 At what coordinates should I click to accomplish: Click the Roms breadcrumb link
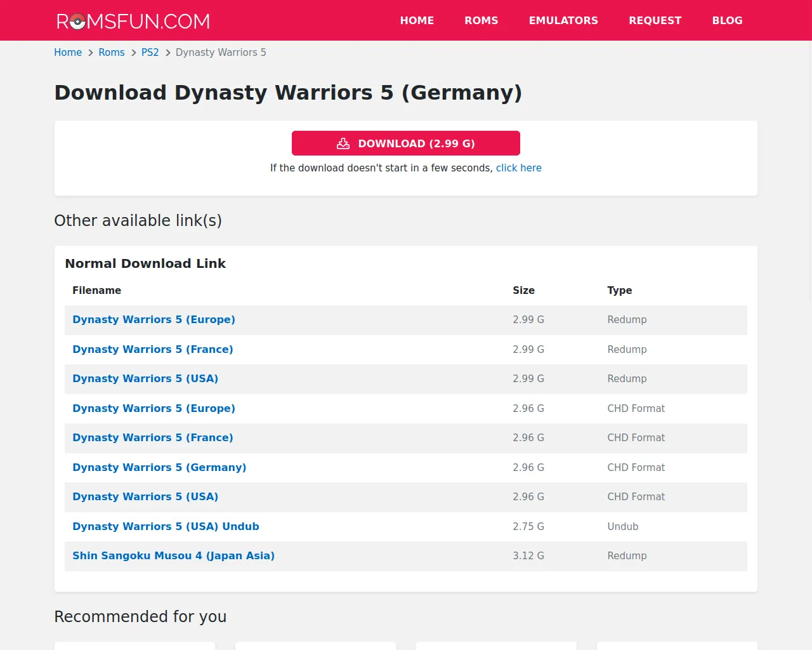click(x=112, y=53)
